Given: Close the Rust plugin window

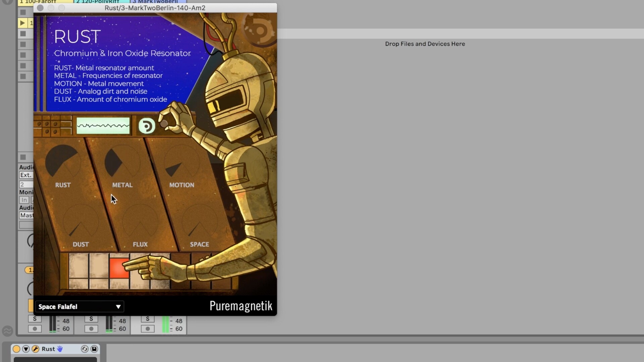Looking at the screenshot, I should pyautogui.click(x=40, y=8).
